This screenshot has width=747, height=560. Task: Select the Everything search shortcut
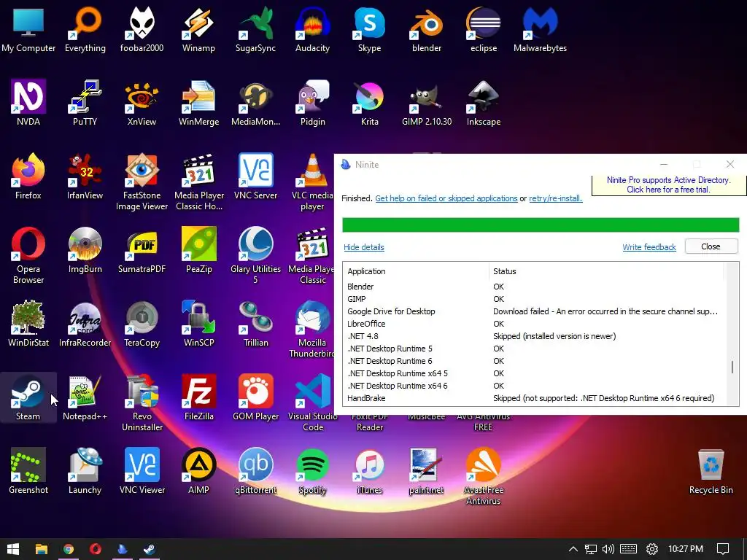(x=85, y=29)
